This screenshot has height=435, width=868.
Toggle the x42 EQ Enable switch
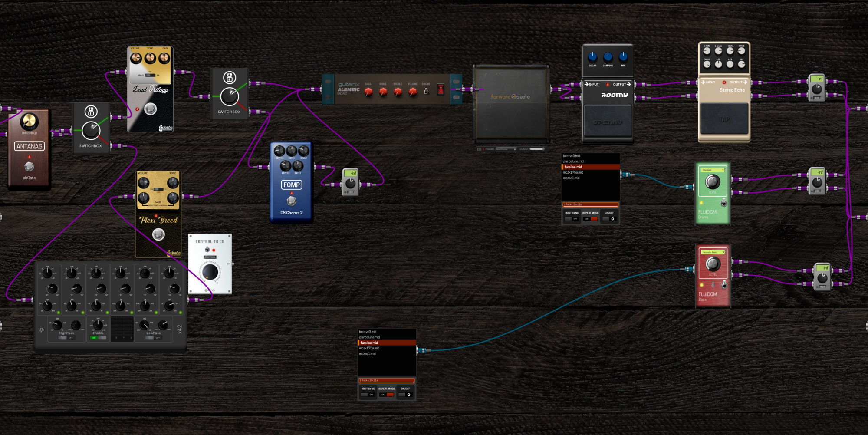(x=98, y=338)
